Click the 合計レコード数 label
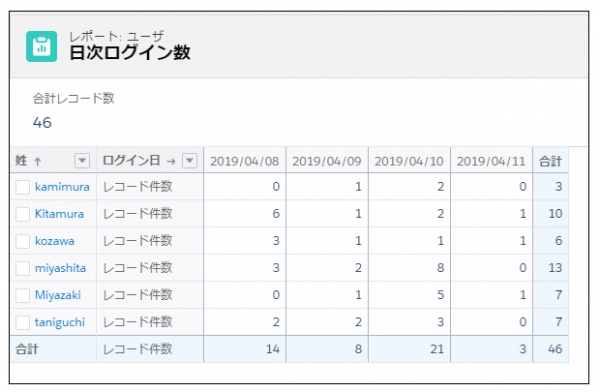 (73, 98)
